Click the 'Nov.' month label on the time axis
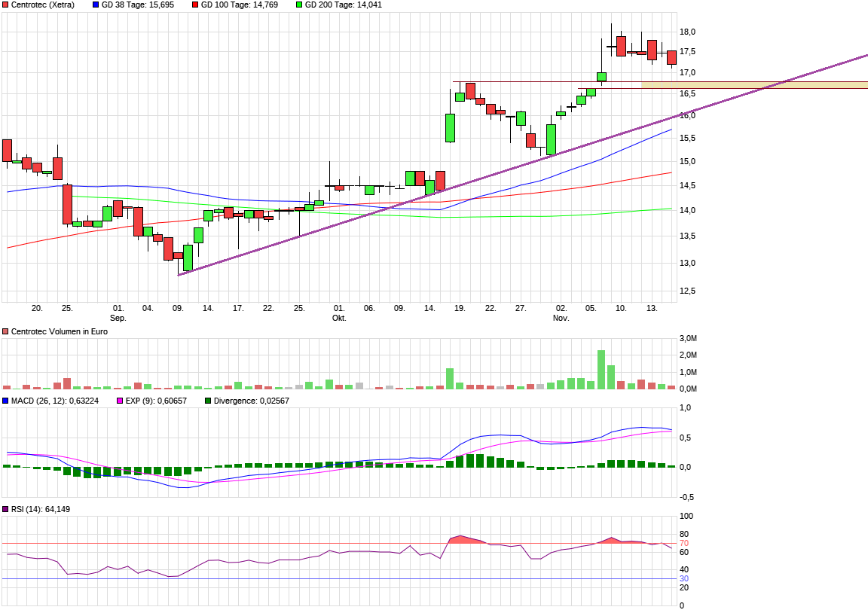The height and width of the screenshot is (613, 868). coord(561,319)
